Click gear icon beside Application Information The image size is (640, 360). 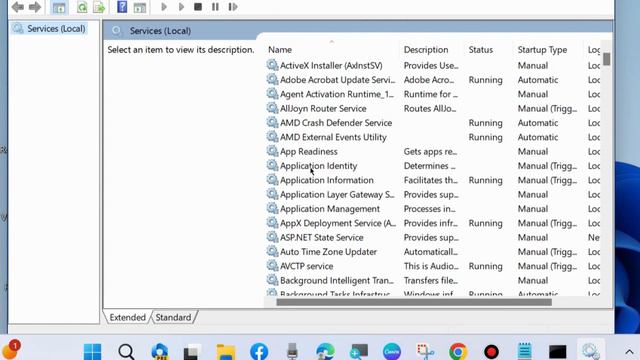[272, 180]
